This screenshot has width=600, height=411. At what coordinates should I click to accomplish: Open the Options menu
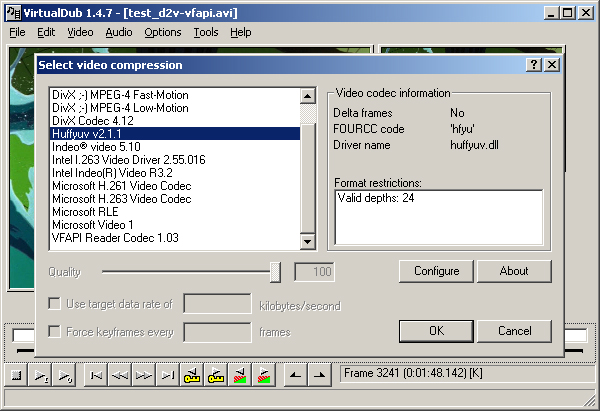point(163,32)
